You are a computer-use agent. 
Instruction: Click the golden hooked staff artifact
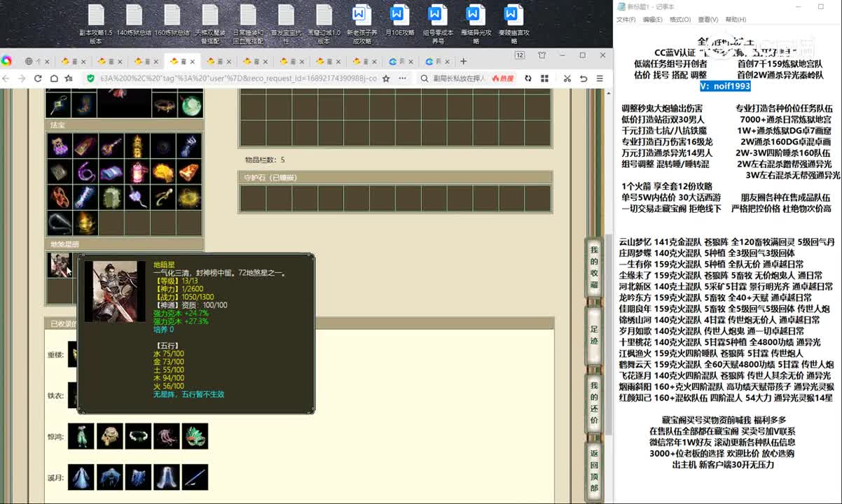163,198
